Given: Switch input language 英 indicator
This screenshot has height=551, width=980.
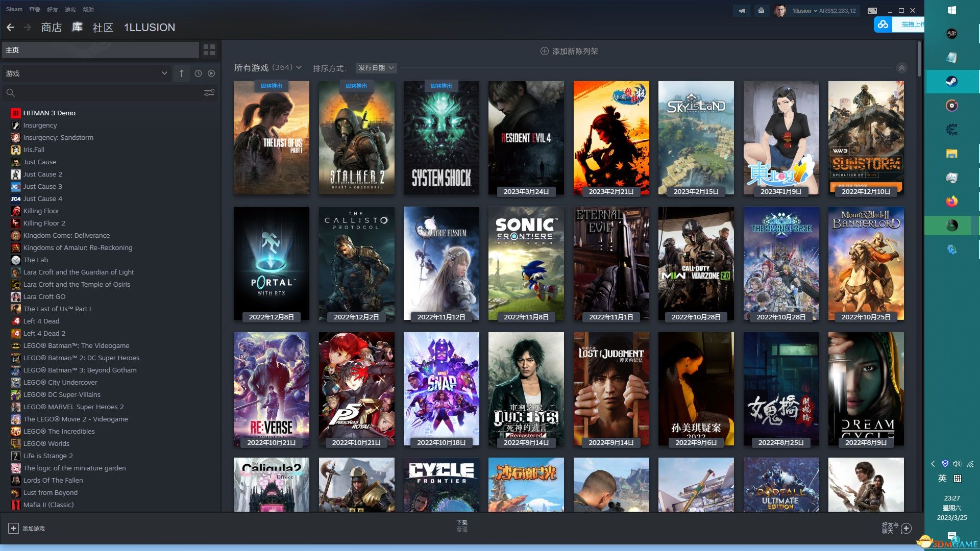Looking at the screenshot, I should pos(942,478).
